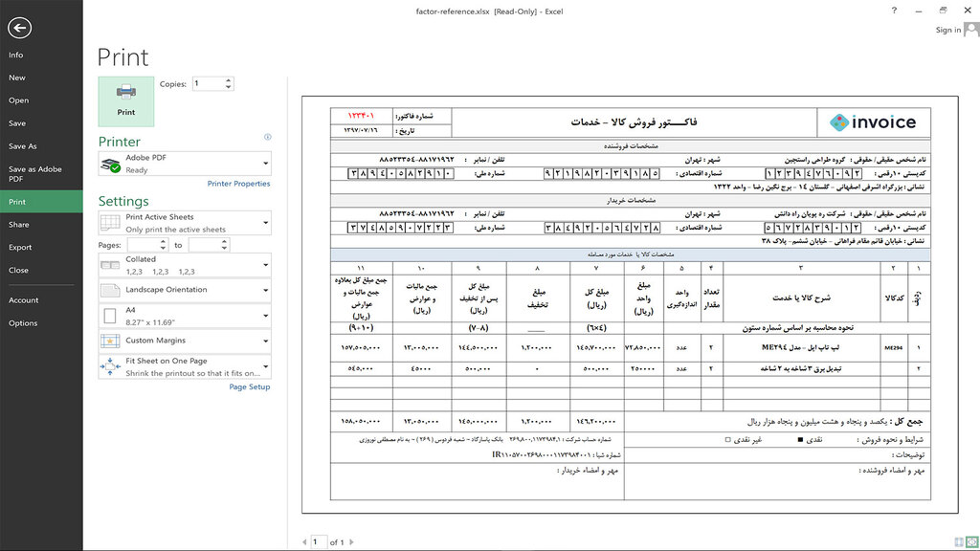Open the Print Active Sheets dropdown

[264, 224]
